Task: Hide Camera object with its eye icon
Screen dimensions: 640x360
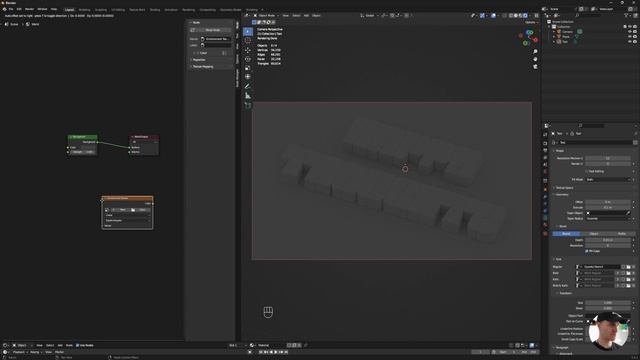Action: 630,31
